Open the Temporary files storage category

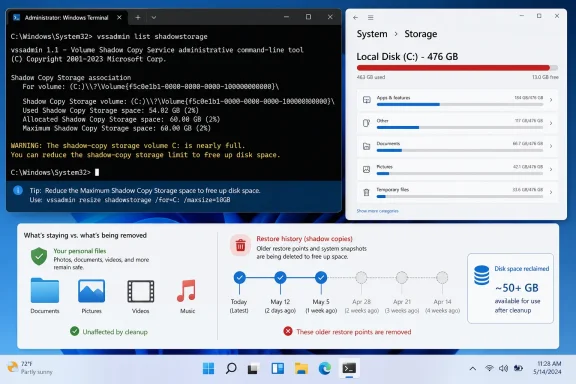coord(457,192)
